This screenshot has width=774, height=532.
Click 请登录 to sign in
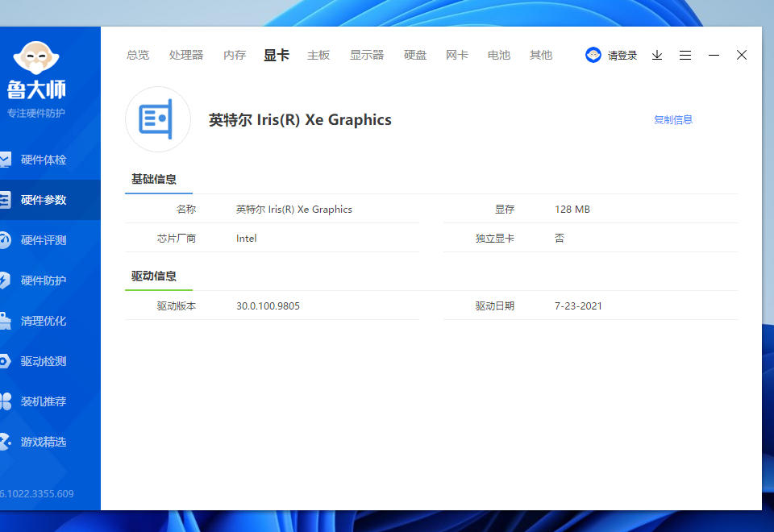tap(622, 56)
